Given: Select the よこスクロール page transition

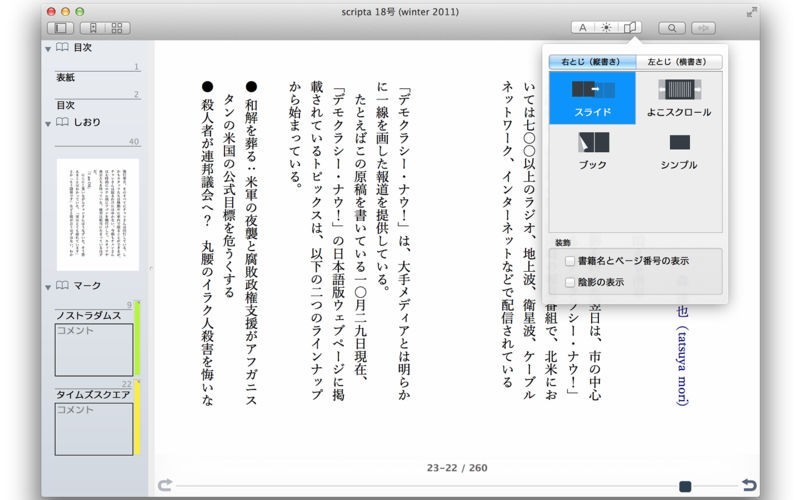Looking at the screenshot, I should point(679,98).
